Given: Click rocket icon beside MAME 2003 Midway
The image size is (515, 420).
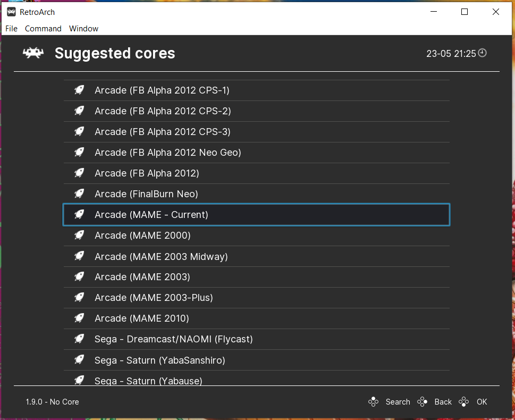Looking at the screenshot, I should click(79, 256).
